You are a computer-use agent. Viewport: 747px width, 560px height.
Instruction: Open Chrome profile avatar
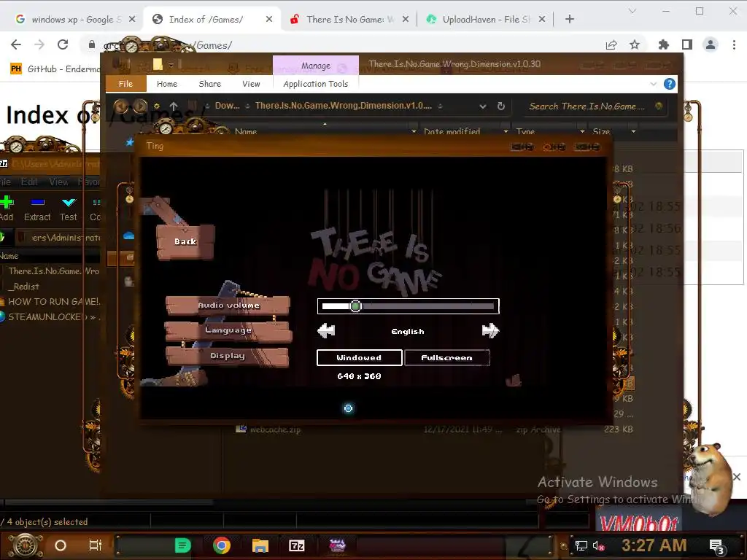pos(711,44)
